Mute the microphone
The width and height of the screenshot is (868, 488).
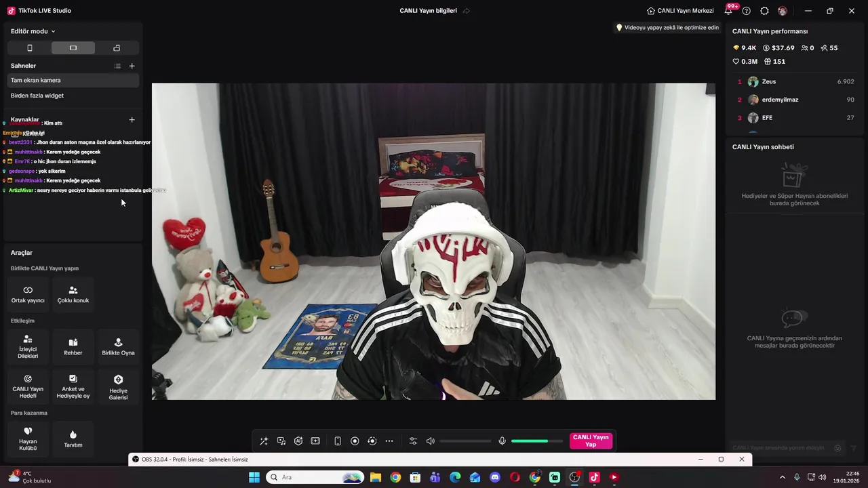tap(502, 441)
